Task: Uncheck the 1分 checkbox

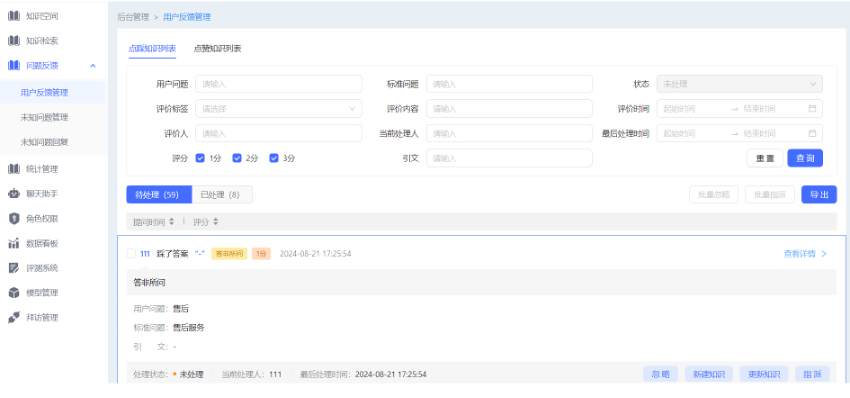Action: [200, 158]
